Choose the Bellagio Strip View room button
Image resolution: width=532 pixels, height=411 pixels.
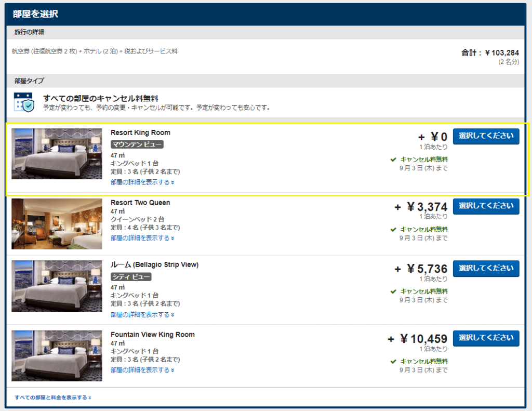point(486,269)
